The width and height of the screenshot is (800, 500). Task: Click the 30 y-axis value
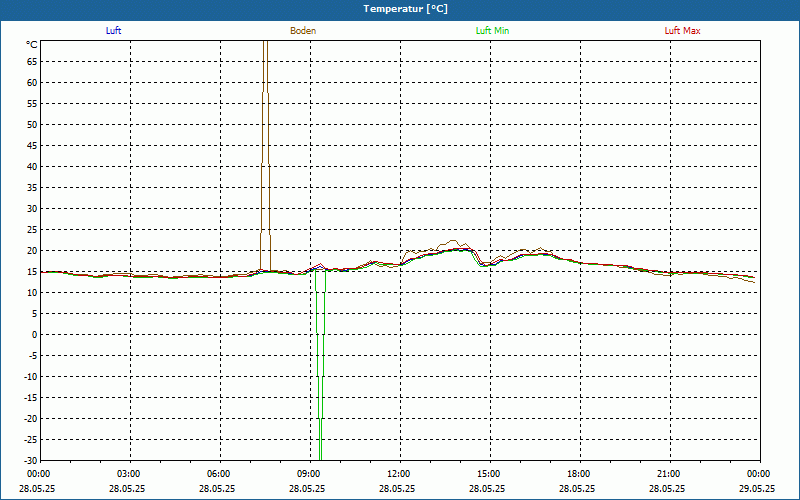coord(32,209)
